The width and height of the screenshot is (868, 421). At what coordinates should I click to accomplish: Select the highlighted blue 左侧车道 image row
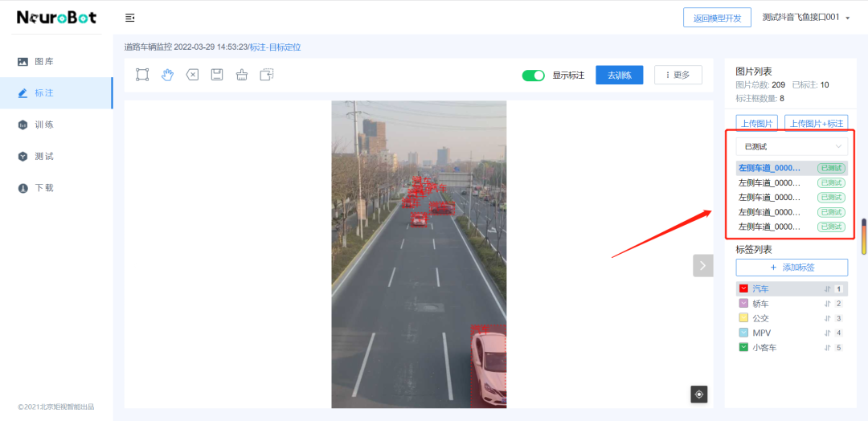[792, 168]
